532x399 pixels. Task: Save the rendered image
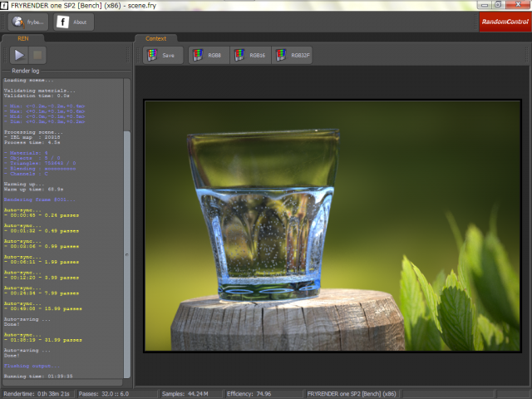pyautogui.click(x=163, y=56)
